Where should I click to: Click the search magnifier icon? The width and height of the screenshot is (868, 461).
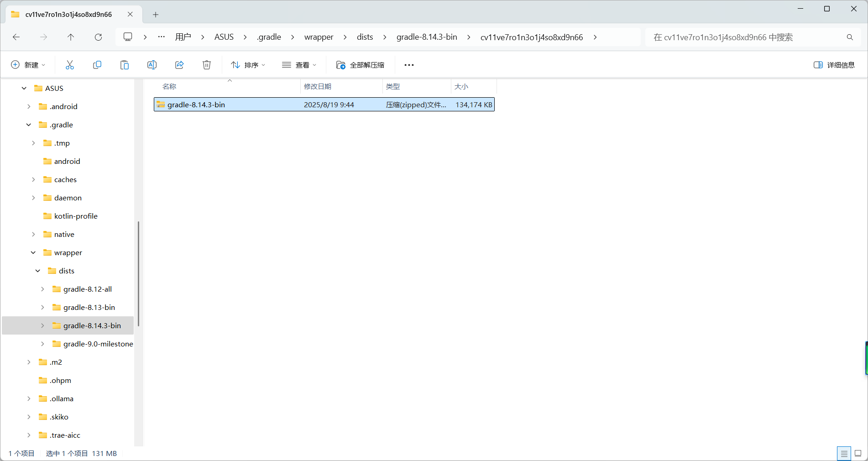tap(850, 37)
